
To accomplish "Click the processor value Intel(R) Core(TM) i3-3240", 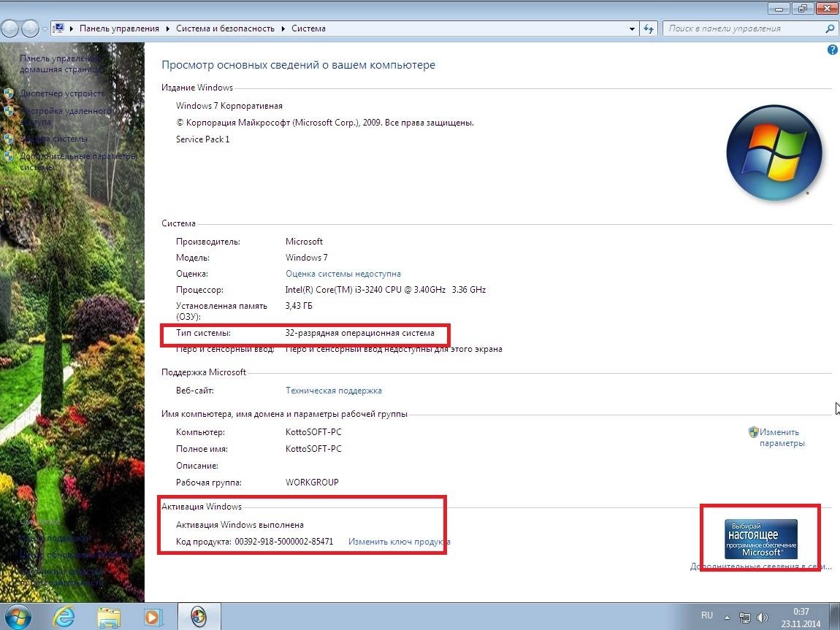I will (x=385, y=290).
